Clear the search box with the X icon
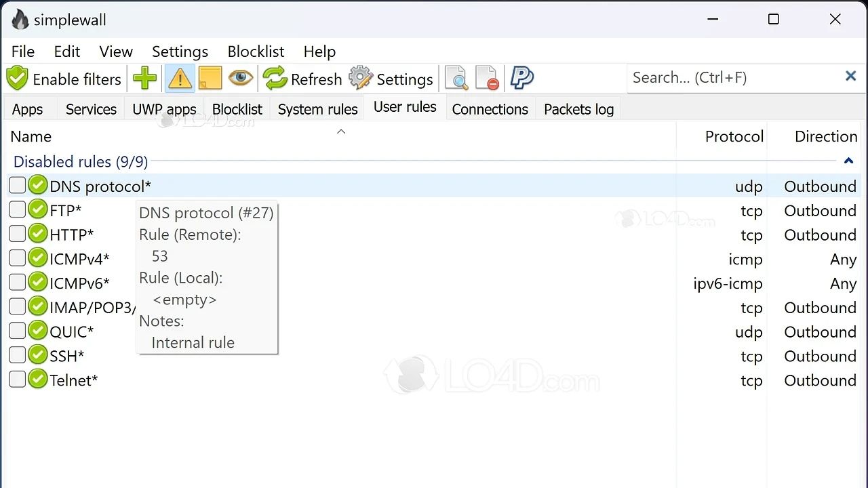868x488 pixels. (850, 77)
